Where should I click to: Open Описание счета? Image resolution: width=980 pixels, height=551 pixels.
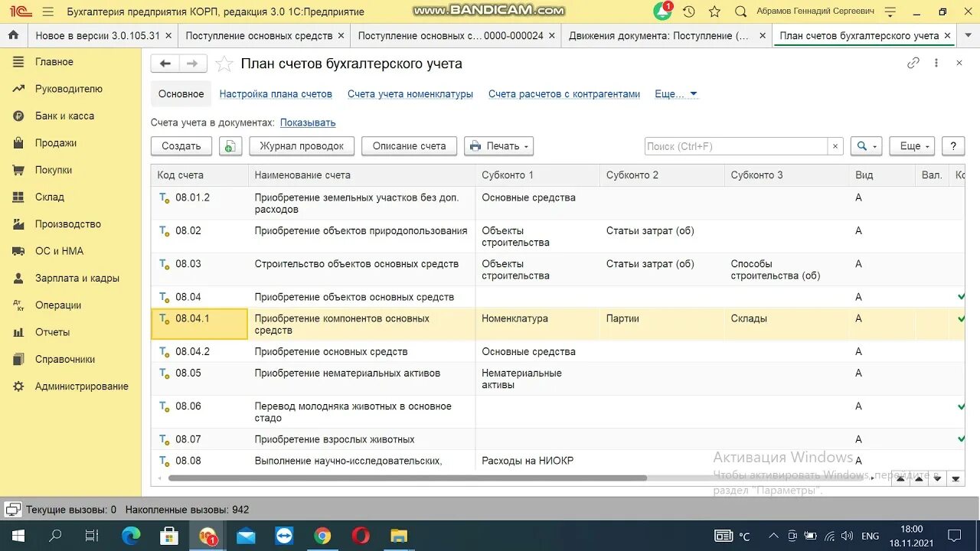click(409, 146)
